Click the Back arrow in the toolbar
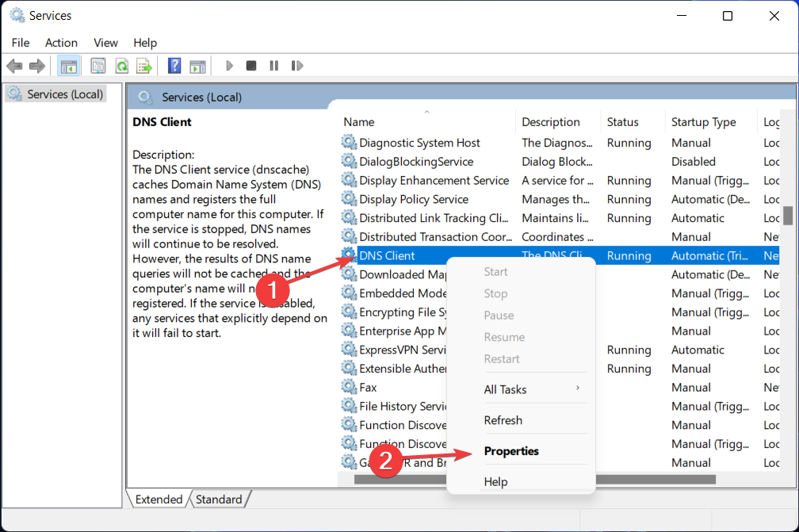Screen dimensions: 799x532 [x=14, y=66]
